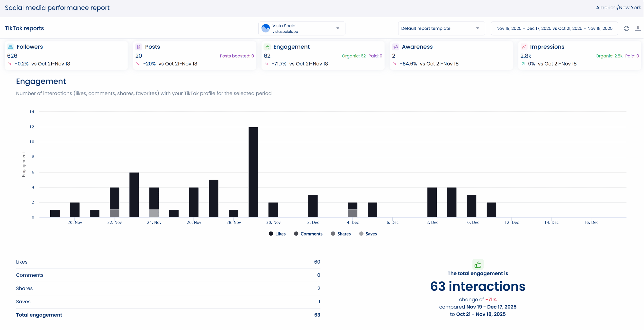This screenshot has height=330, width=644.
Task: Click the Posts card document icon
Action: (x=139, y=47)
